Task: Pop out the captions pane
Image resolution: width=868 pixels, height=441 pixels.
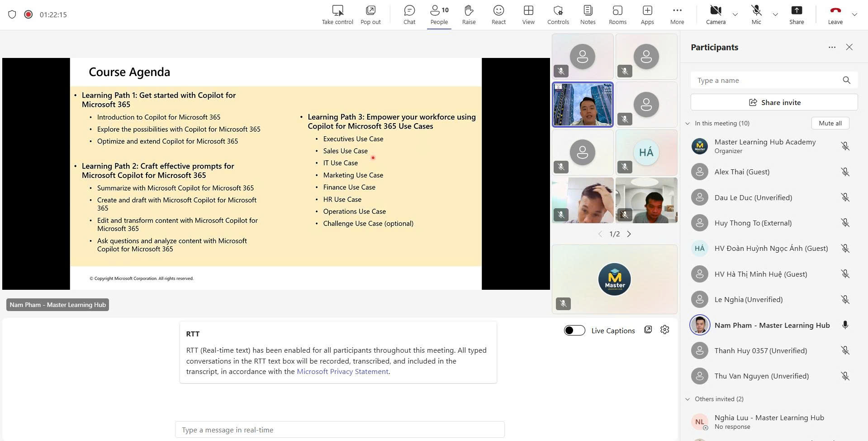Action: point(648,330)
